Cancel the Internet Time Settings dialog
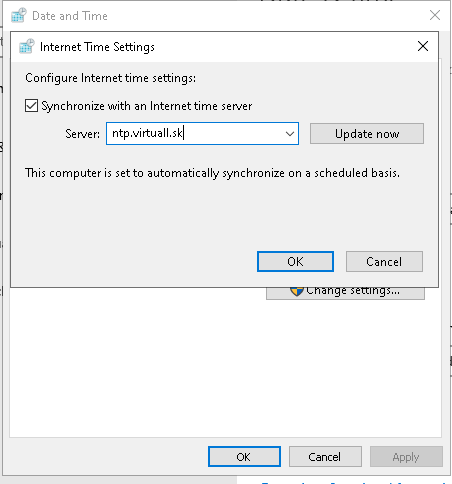The image size is (452, 484). [x=384, y=261]
